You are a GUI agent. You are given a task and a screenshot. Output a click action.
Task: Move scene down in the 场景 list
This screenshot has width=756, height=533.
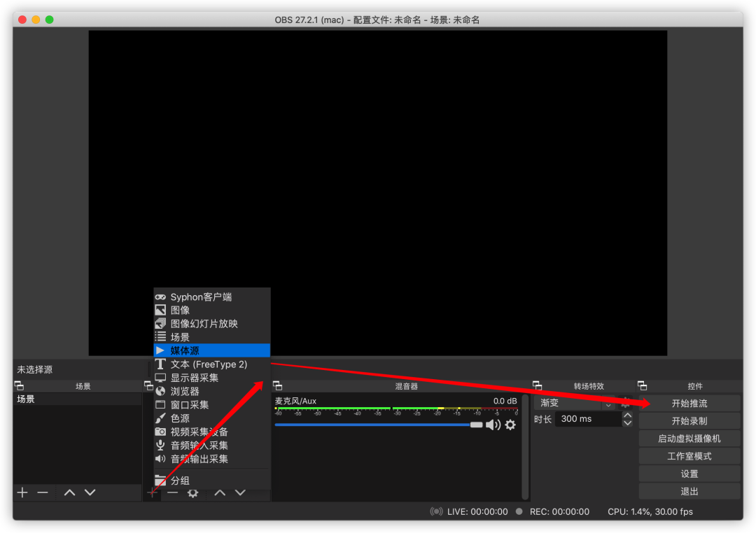(x=90, y=492)
